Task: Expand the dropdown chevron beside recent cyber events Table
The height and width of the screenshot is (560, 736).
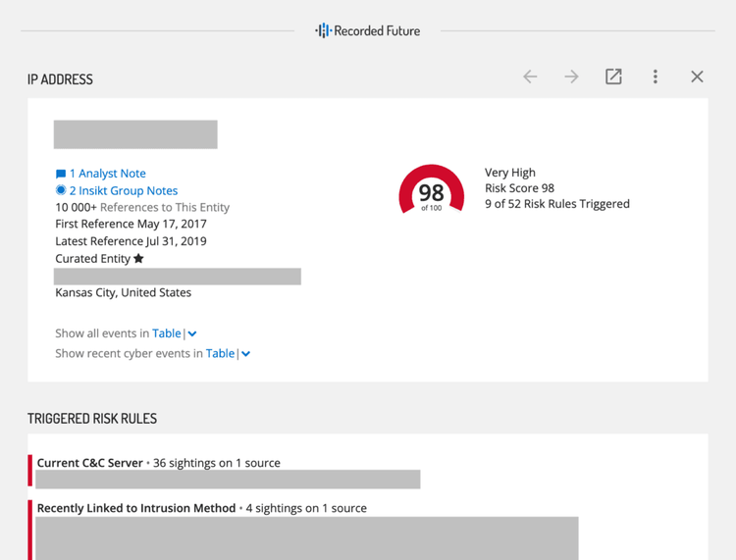Action: click(x=246, y=354)
